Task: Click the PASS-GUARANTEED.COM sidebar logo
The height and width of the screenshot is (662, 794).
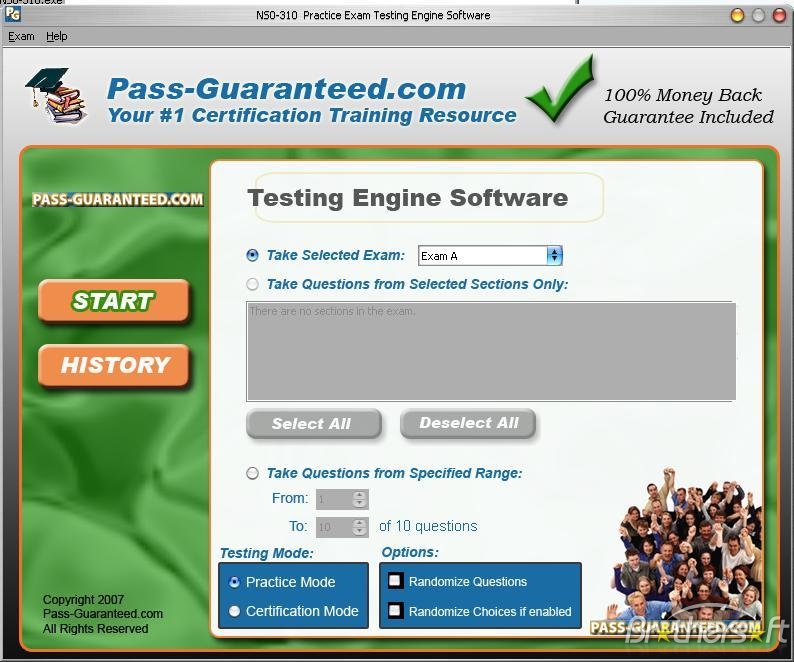Action: 117,200
